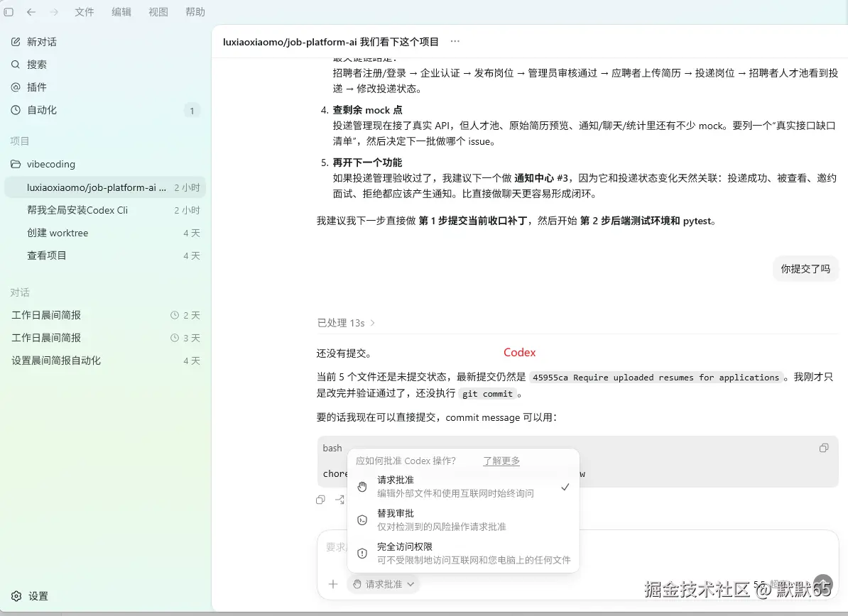Image resolution: width=848 pixels, height=616 pixels.
Task: Open the 创建 worktree thread
Action: [x=105, y=233]
